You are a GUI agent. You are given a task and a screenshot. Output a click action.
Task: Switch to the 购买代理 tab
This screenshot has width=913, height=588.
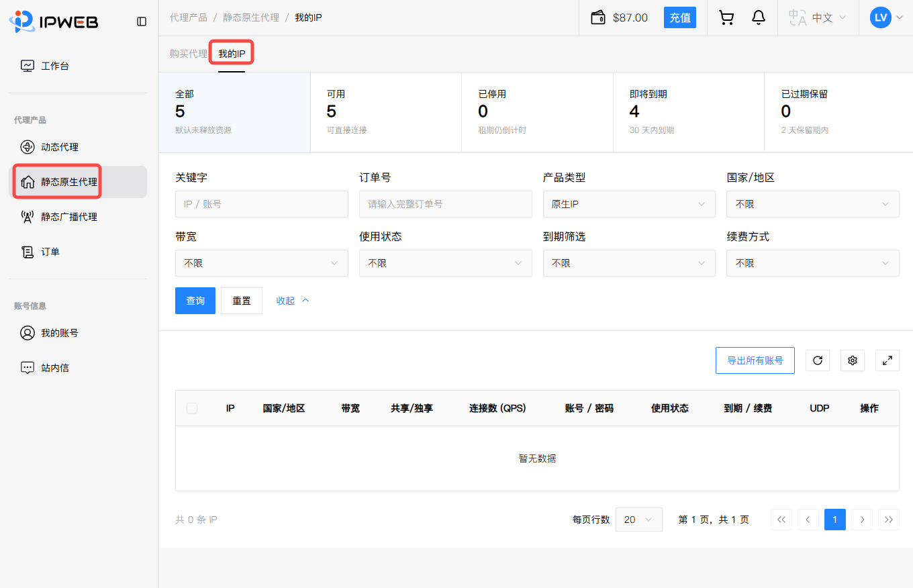pos(189,54)
